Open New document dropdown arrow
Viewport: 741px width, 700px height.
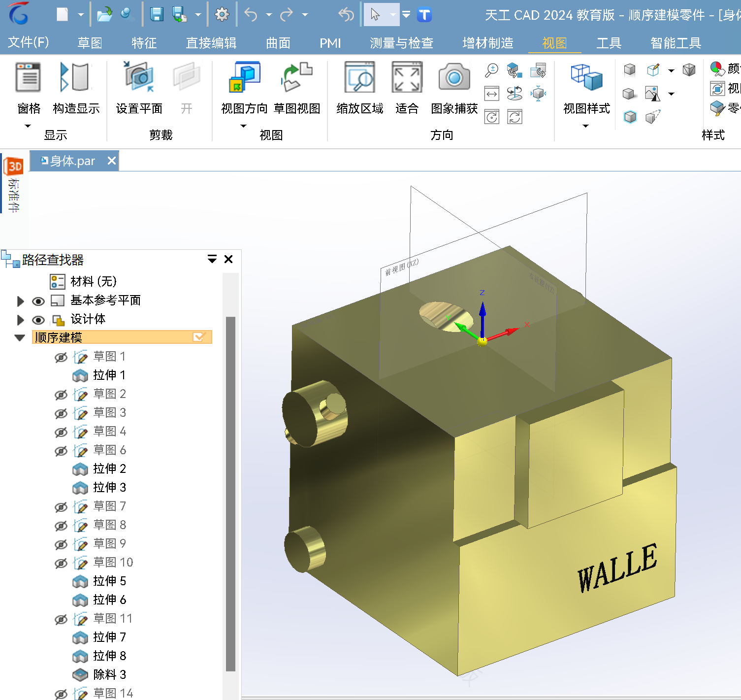(x=81, y=15)
